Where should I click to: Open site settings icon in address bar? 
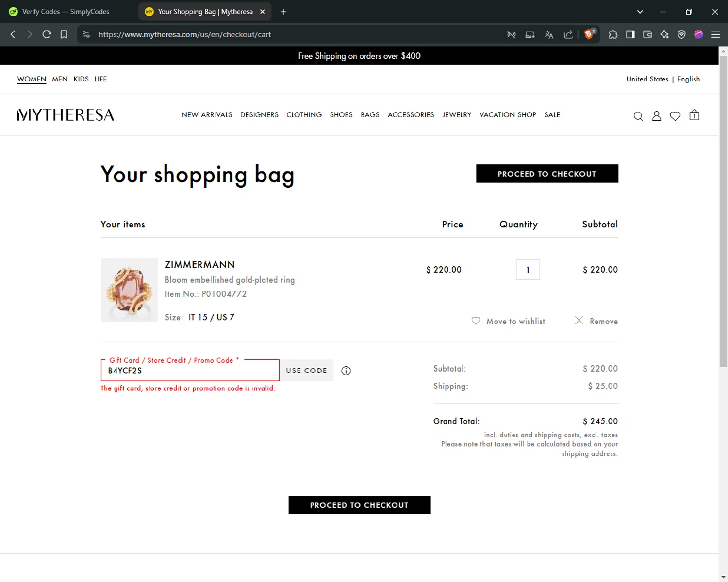click(86, 34)
